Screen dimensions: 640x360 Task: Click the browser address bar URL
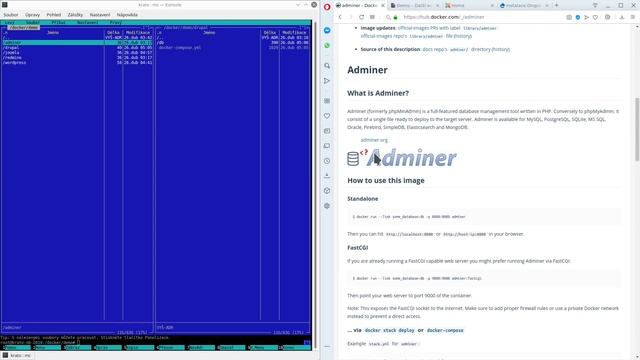coord(444,17)
